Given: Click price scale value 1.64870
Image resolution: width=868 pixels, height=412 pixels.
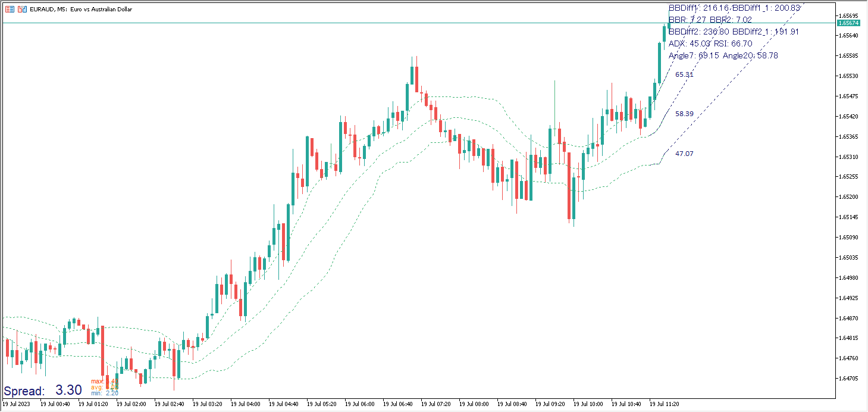Looking at the screenshot, I should (848, 318).
